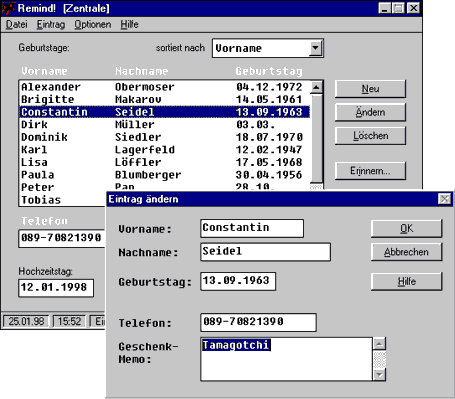
Task: Click the Geschenk-Memo scroll-down arrow
Action: pos(380,375)
